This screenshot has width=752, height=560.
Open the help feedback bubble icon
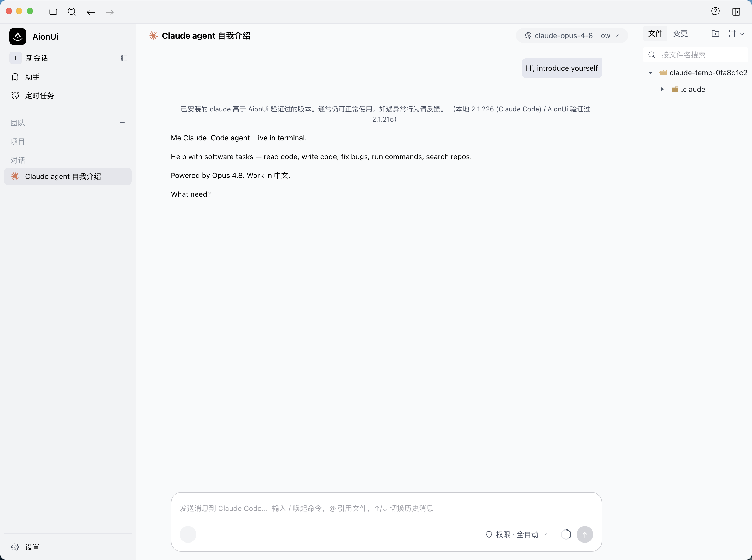pyautogui.click(x=715, y=11)
